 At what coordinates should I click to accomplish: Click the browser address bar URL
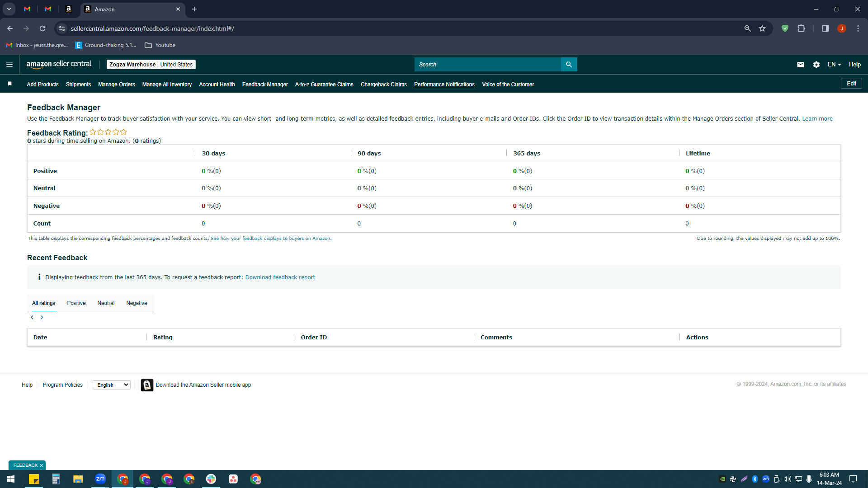(152, 28)
